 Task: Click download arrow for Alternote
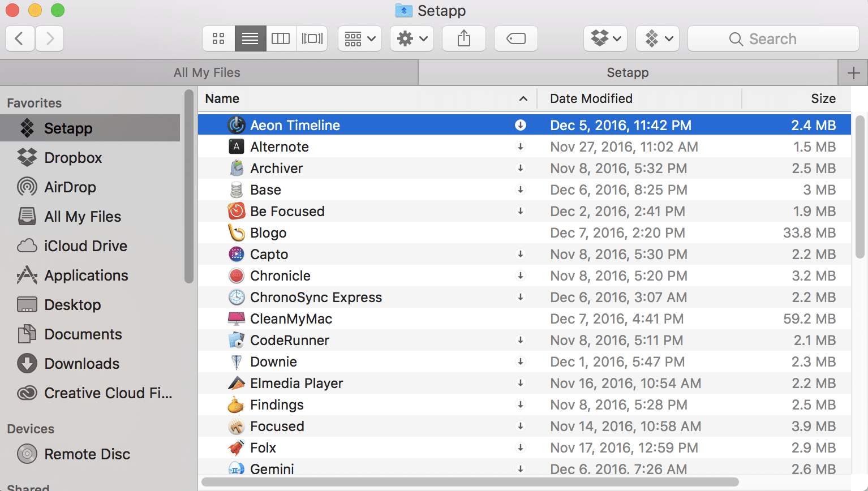point(521,147)
